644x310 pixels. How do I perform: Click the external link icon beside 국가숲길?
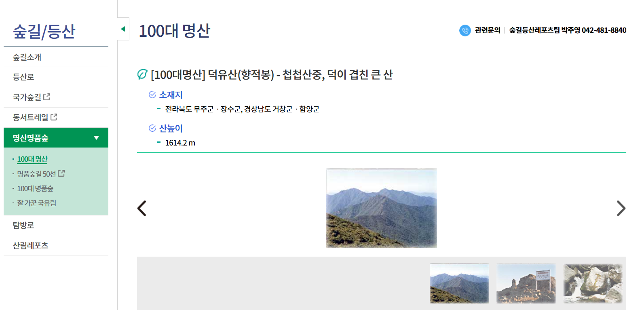click(x=47, y=97)
